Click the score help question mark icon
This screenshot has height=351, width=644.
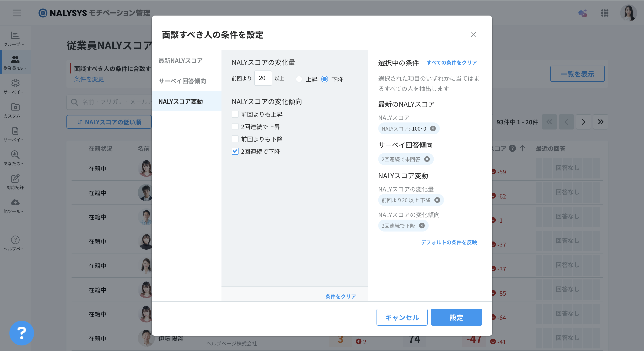coord(512,148)
